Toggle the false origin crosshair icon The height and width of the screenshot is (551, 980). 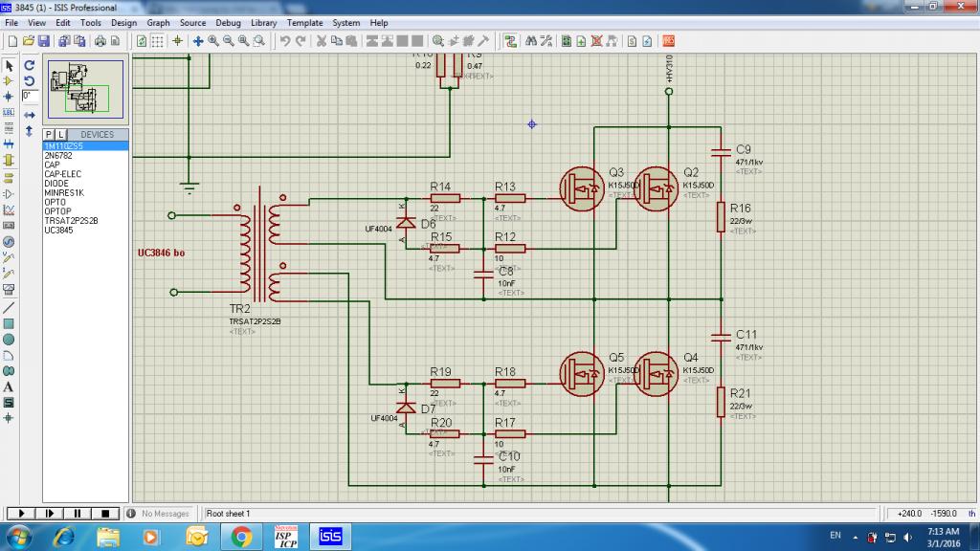(177, 41)
